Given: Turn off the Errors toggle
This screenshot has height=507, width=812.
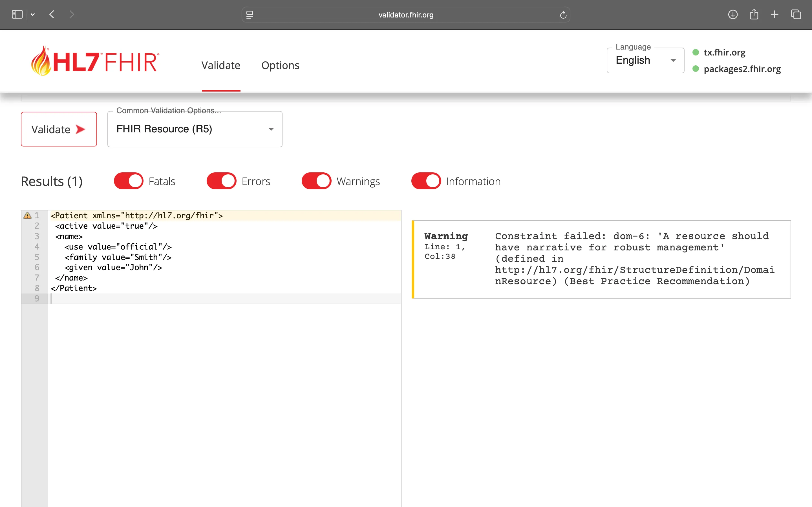Looking at the screenshot, I should [221, 181].
